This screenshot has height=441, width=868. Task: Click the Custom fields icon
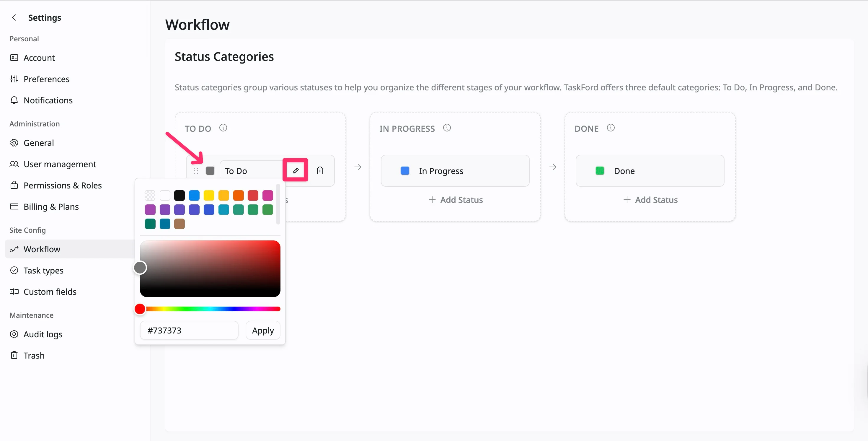14,292
